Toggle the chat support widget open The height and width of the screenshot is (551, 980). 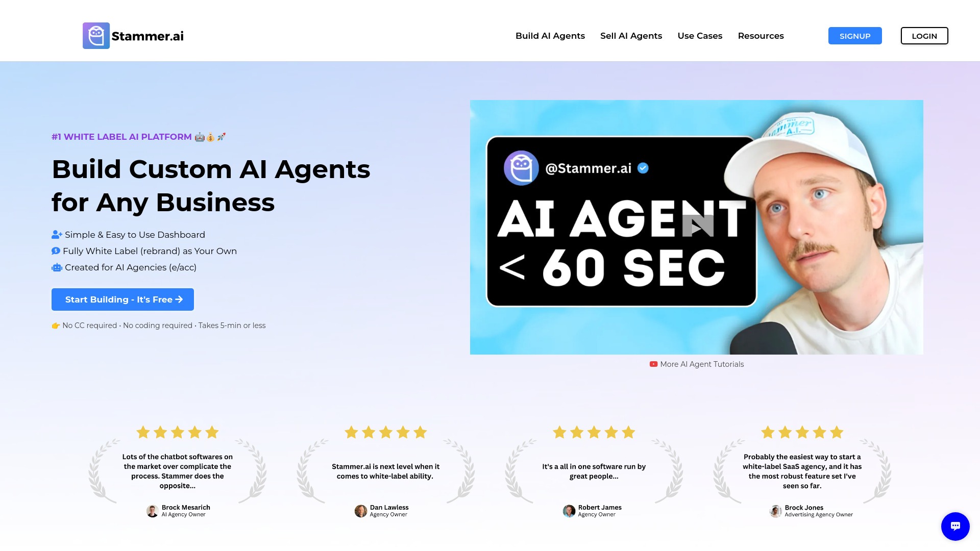click(955, 526)
